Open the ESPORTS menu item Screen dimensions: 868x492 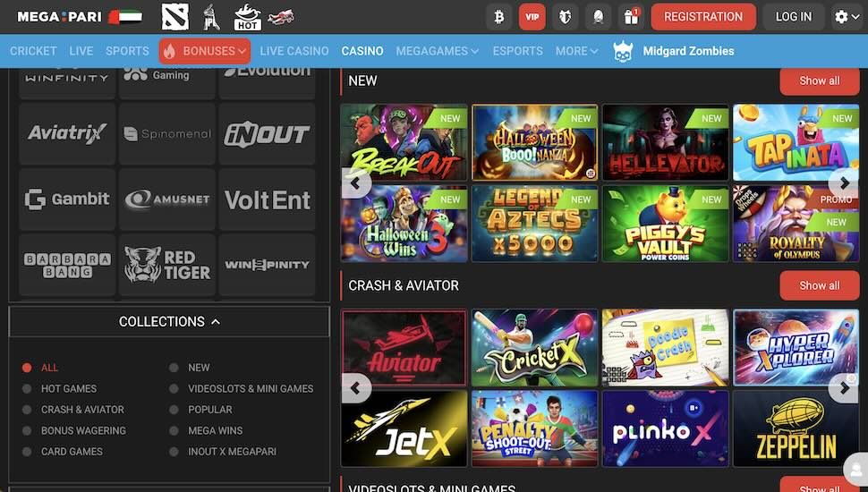[x=517, y=51]
